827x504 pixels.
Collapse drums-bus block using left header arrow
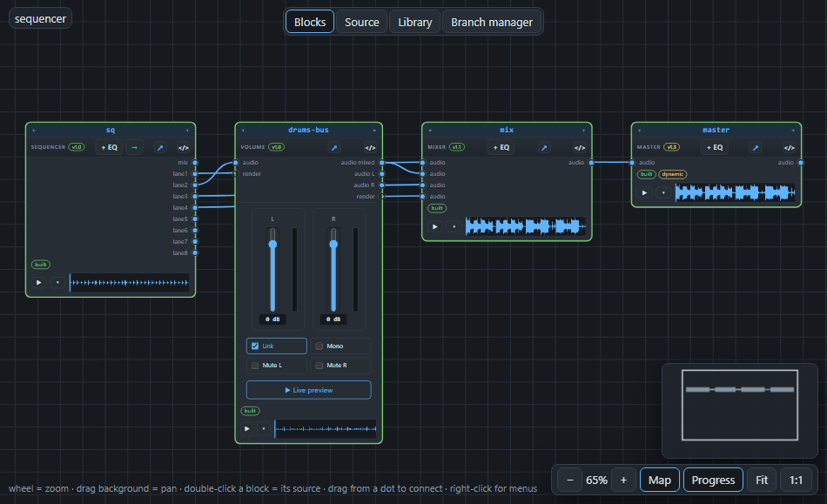[x=243, y=131]
